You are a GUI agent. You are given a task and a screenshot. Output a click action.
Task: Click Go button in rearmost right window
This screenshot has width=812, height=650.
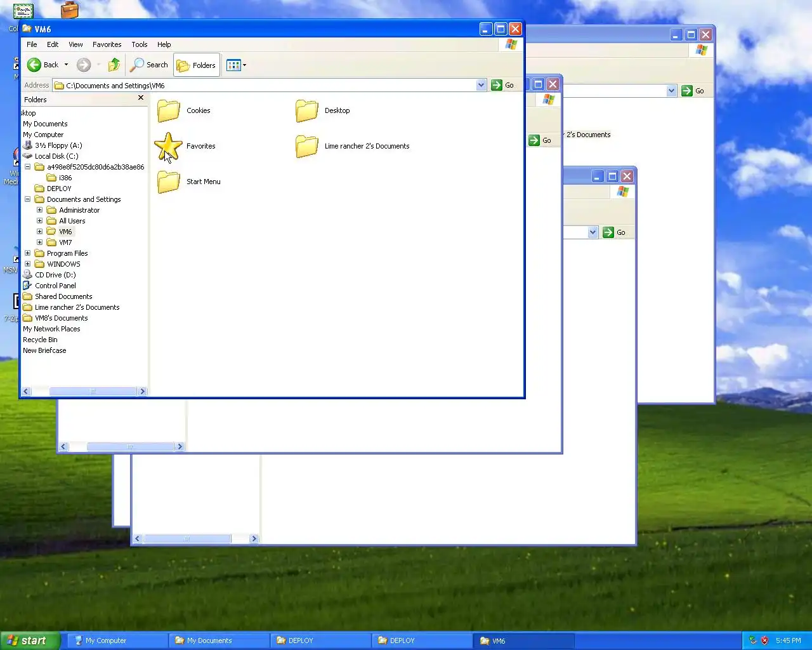(693, 91)
